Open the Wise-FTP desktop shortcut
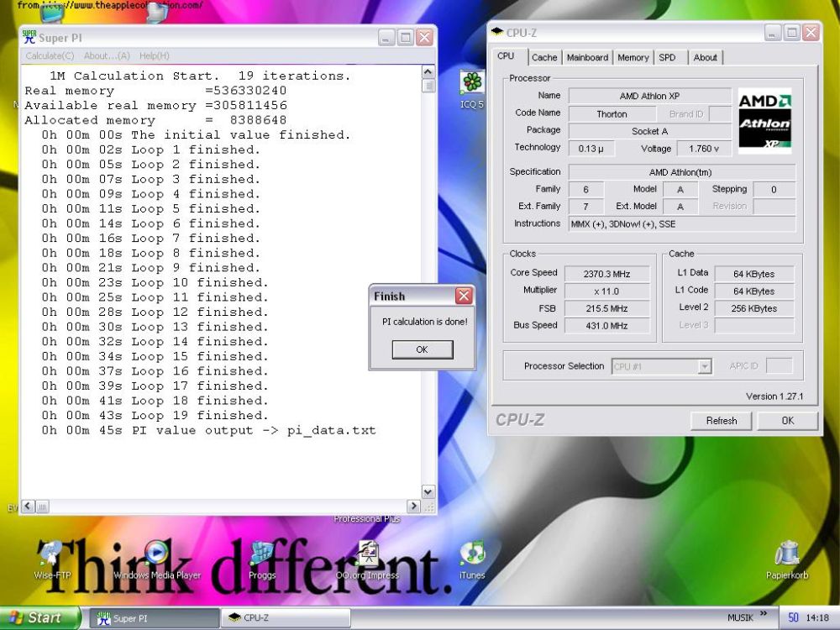Image resolution: width=840 pixels, height=630 pixels. (52, 559)
